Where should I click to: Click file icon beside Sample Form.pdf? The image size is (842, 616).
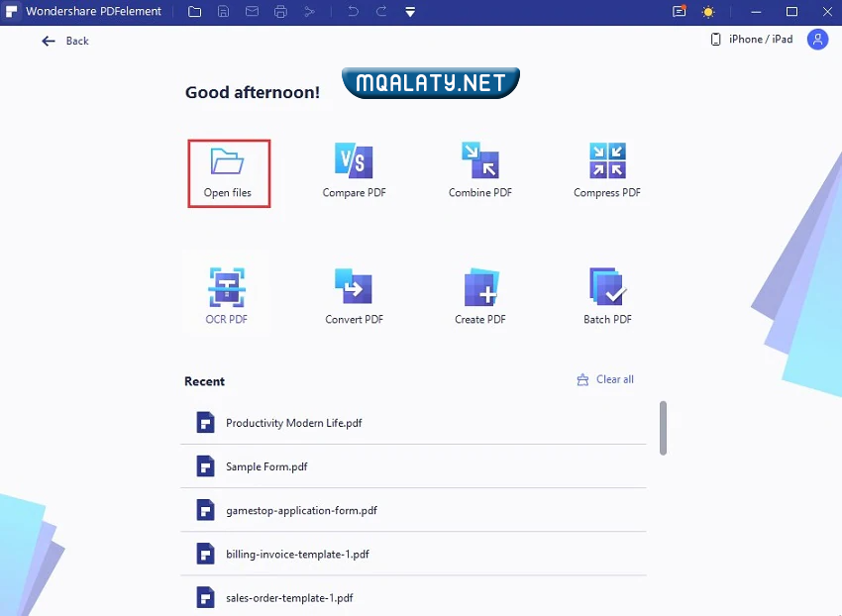(x=205, y=466)
